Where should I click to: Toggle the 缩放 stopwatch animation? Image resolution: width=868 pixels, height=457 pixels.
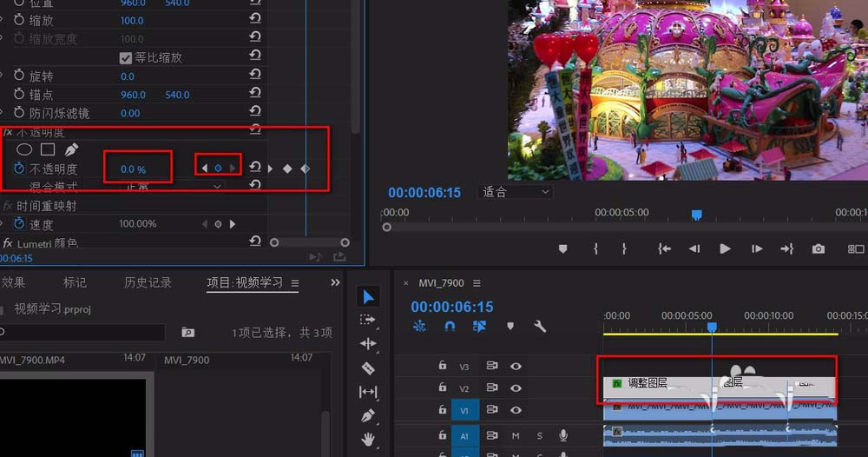coord(19,20)
